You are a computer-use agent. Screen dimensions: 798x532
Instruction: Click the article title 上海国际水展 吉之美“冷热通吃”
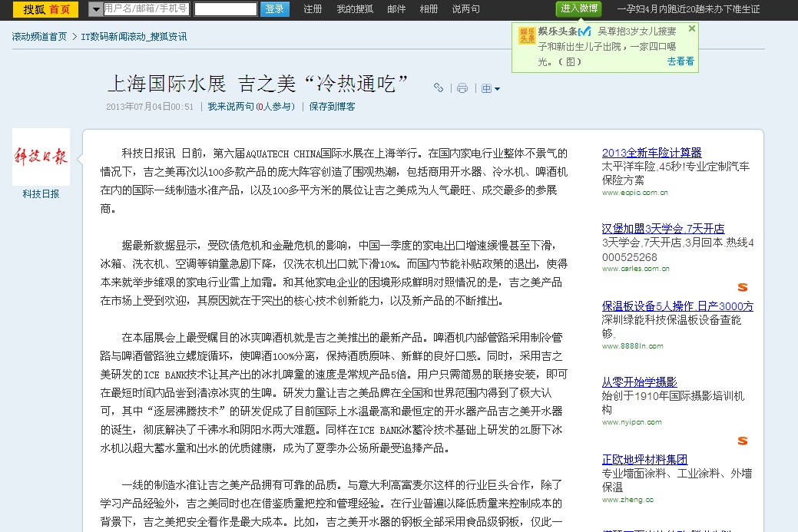tap(258, 84)
